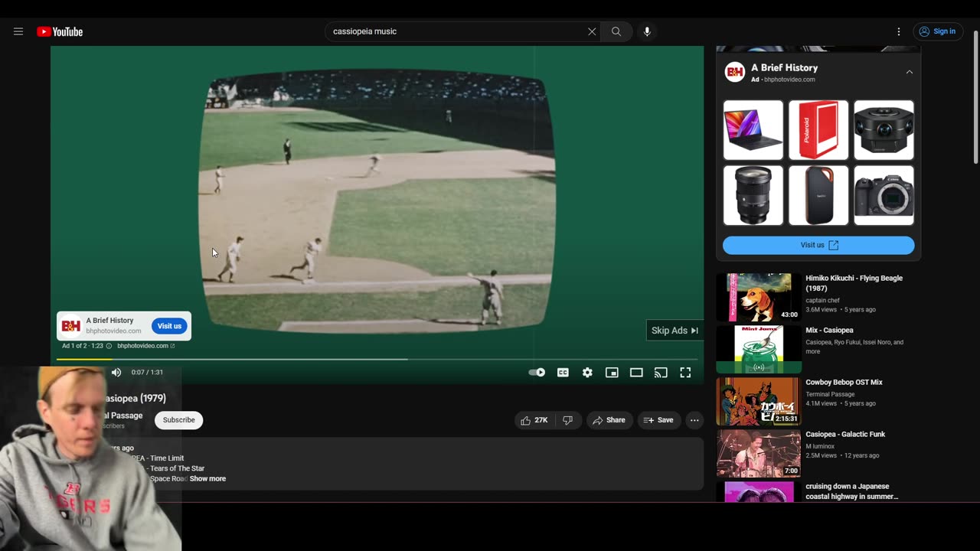Click the 'captain chef' channel name
Screen dimensions: 980x551
(x=822, y=301)
